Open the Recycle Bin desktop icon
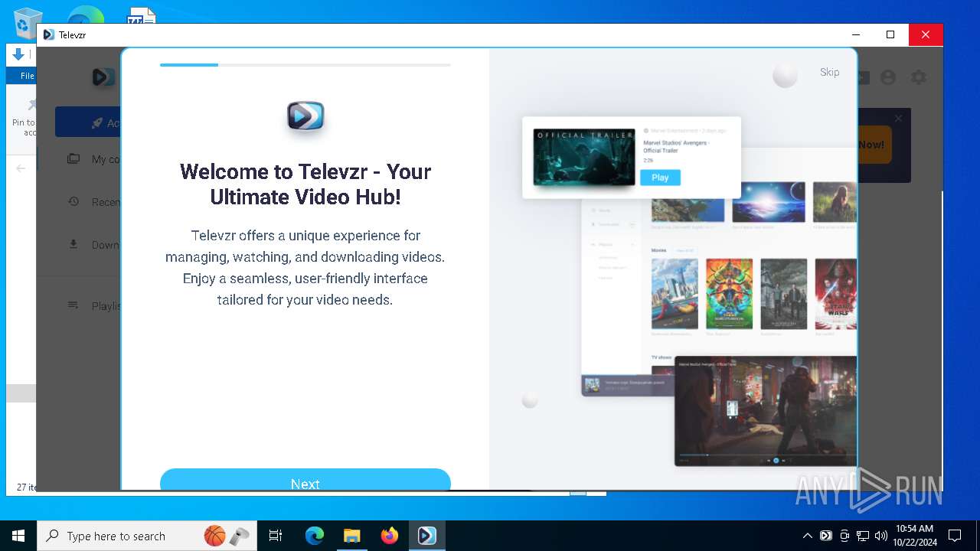This screenshot has width=980, height=551. coord(28,22)
